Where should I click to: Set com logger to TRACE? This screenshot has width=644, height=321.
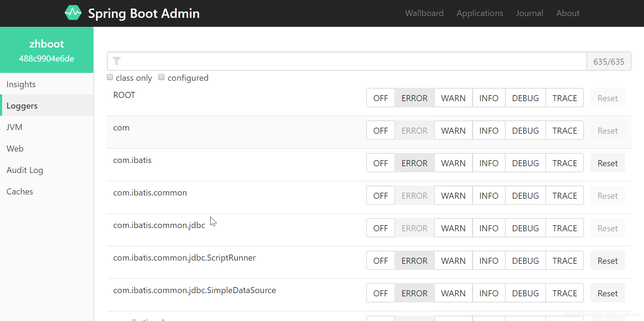565,130
